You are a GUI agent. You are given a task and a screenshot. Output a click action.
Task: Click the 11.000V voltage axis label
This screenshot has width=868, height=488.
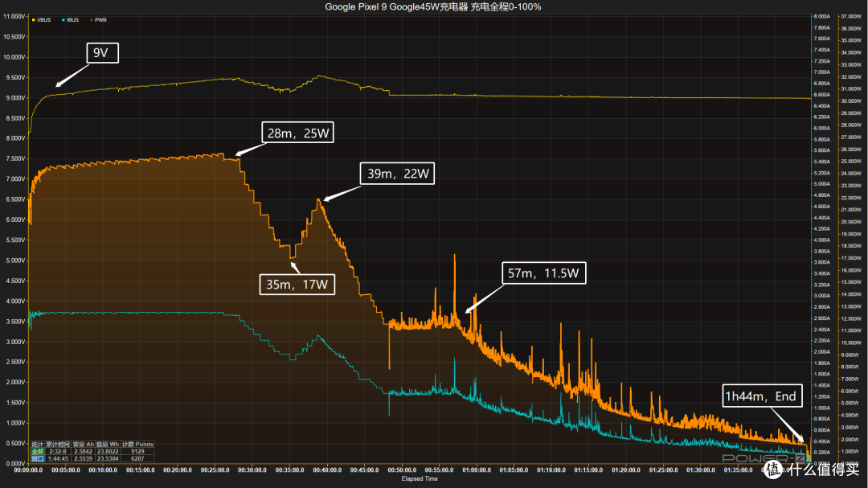click(x=14, y=17)
